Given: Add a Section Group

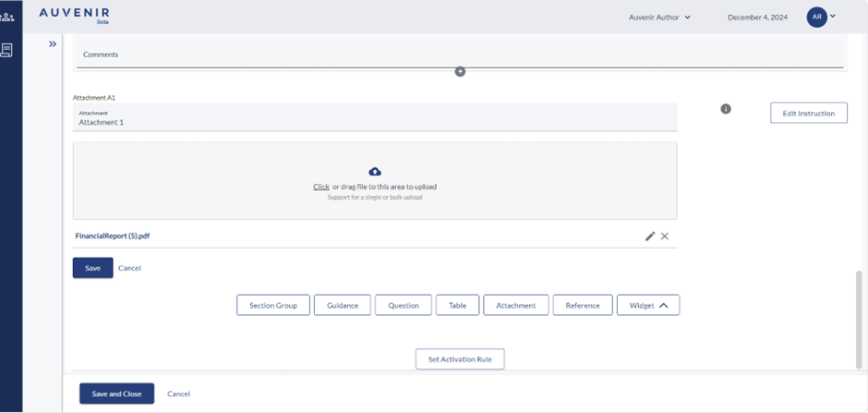Looking at the screenshot, I should pos(273,305).
